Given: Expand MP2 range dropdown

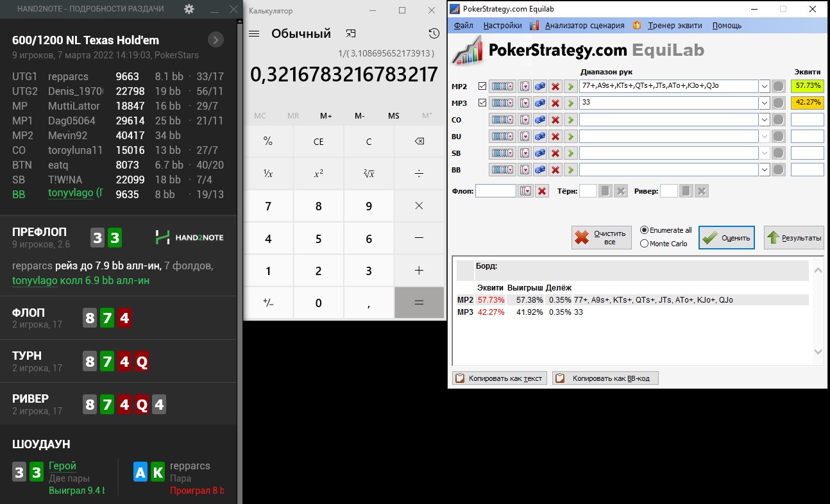Looking at the screenshot, I should click(x=764, y=86).
